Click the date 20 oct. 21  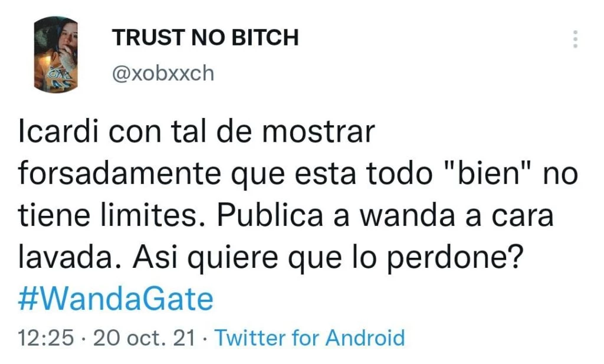[x=144, y=338]
